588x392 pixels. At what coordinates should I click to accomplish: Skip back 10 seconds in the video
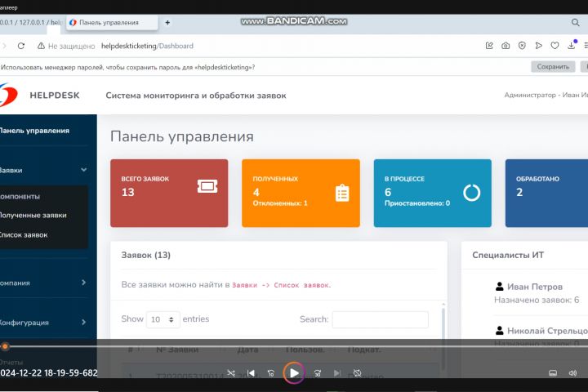271,373
